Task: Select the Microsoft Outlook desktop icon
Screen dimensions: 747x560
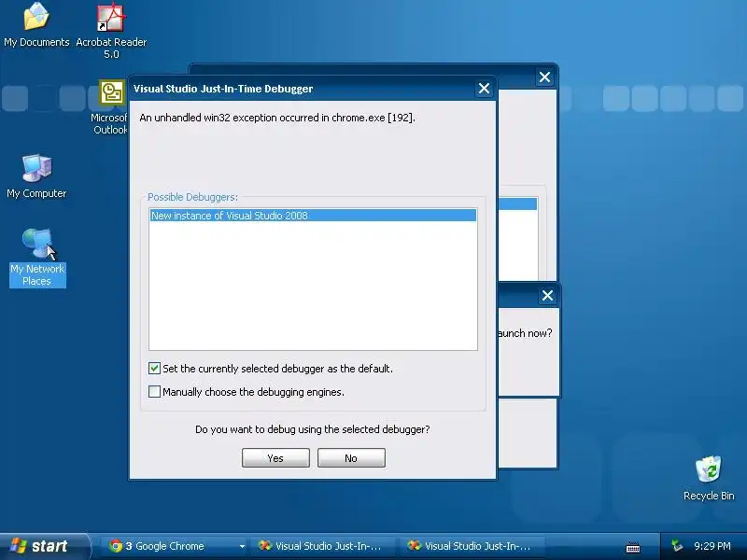Action: click(110, 107)
